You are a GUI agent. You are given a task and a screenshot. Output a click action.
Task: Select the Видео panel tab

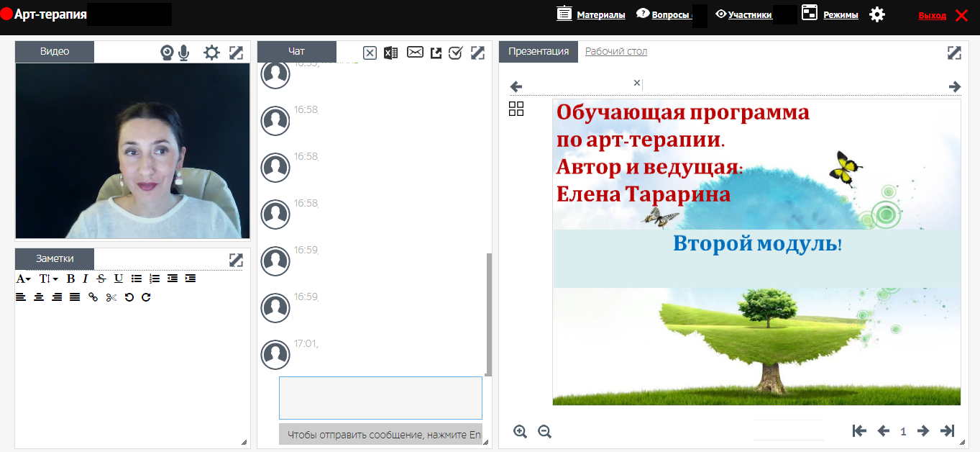pos(55,52)
